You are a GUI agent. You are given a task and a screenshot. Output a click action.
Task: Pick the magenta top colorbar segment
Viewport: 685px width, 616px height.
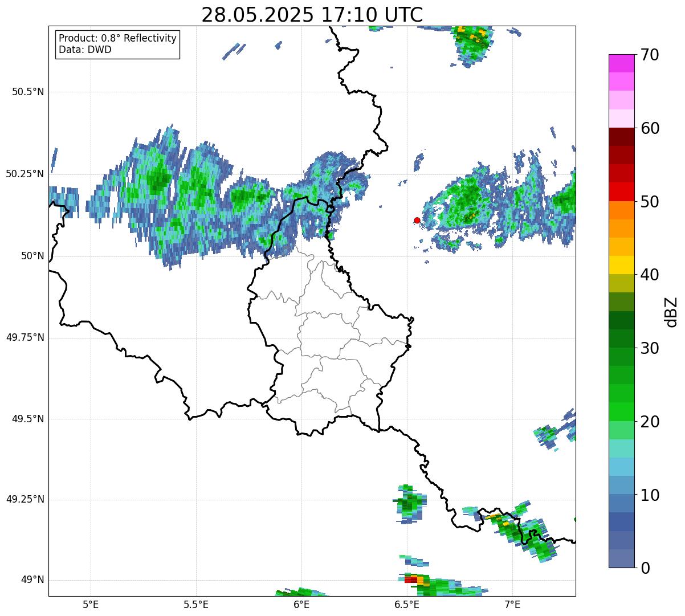(x=622, y=63)
